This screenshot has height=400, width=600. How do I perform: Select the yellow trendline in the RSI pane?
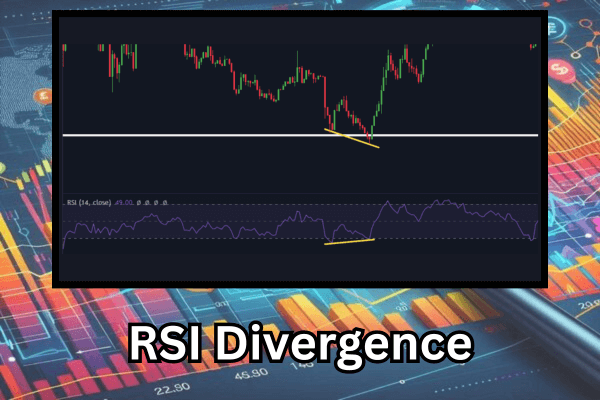[x=349, y=241]
